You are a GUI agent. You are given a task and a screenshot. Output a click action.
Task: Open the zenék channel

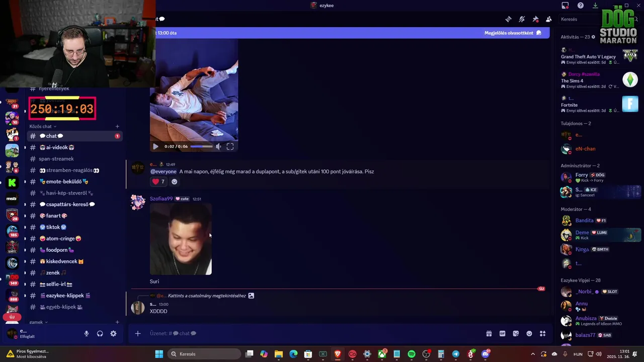[x=74, y=273]
